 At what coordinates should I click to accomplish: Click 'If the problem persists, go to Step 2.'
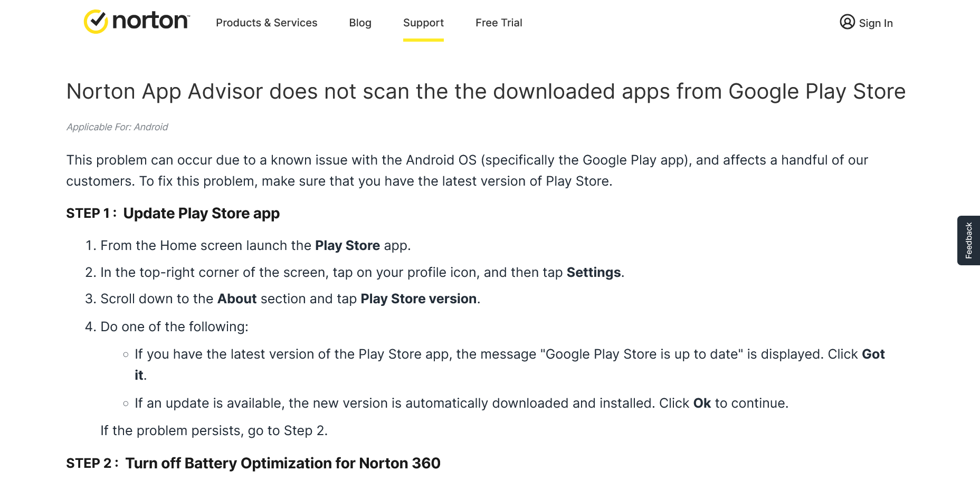[214, 430]
